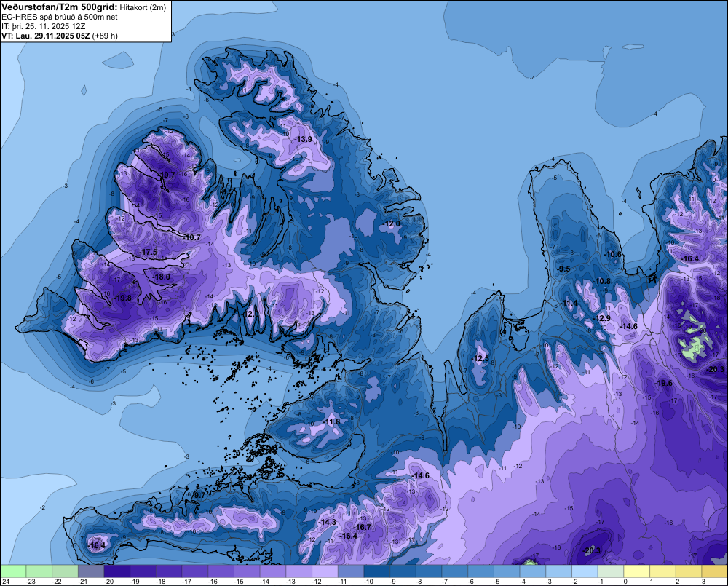The height and width of the screenshot is (586, 728).
Task: Click the legend color swatch starting at -17
Action: [x=195, y=571]
